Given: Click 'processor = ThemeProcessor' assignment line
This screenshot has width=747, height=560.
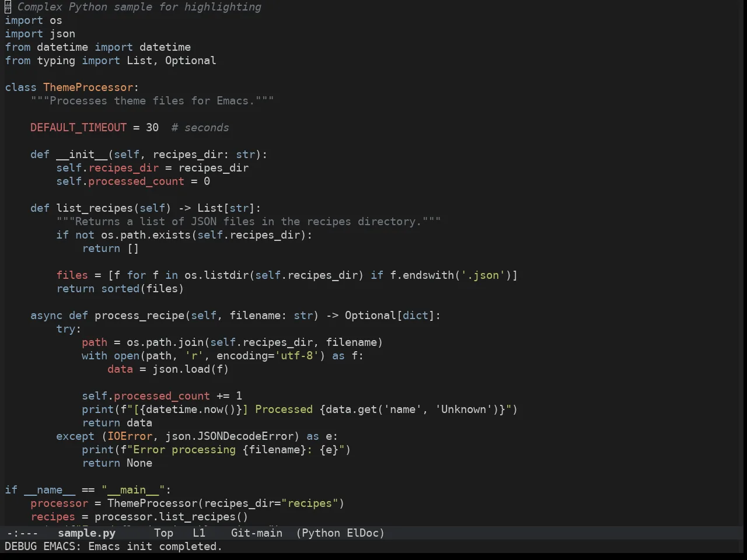Looking at the screenshot, I should click(x=187, y=503).
